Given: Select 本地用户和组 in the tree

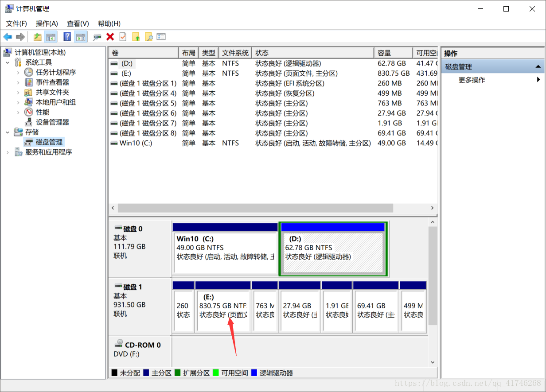Looking at the screenshot, I should click(x=56, y=102).
